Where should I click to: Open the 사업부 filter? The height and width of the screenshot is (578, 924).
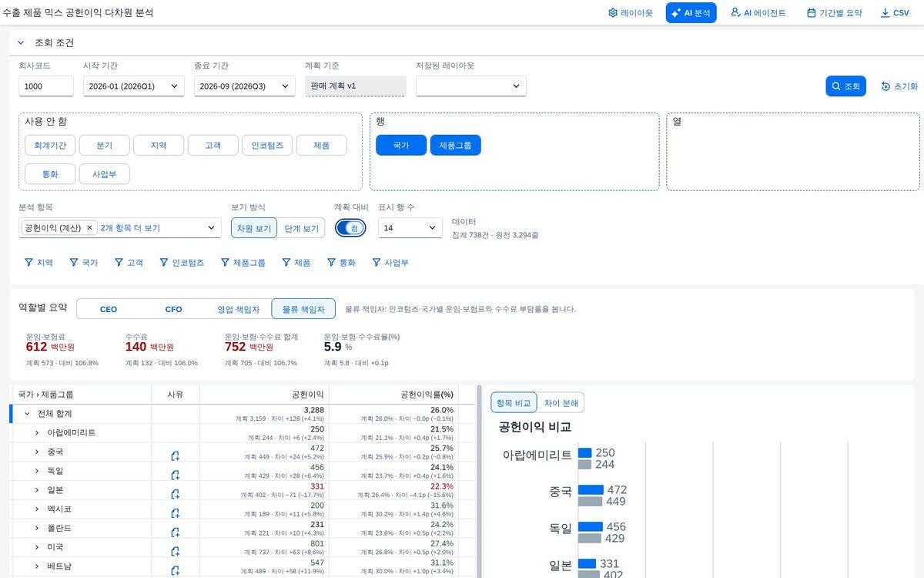pos(390,263)
